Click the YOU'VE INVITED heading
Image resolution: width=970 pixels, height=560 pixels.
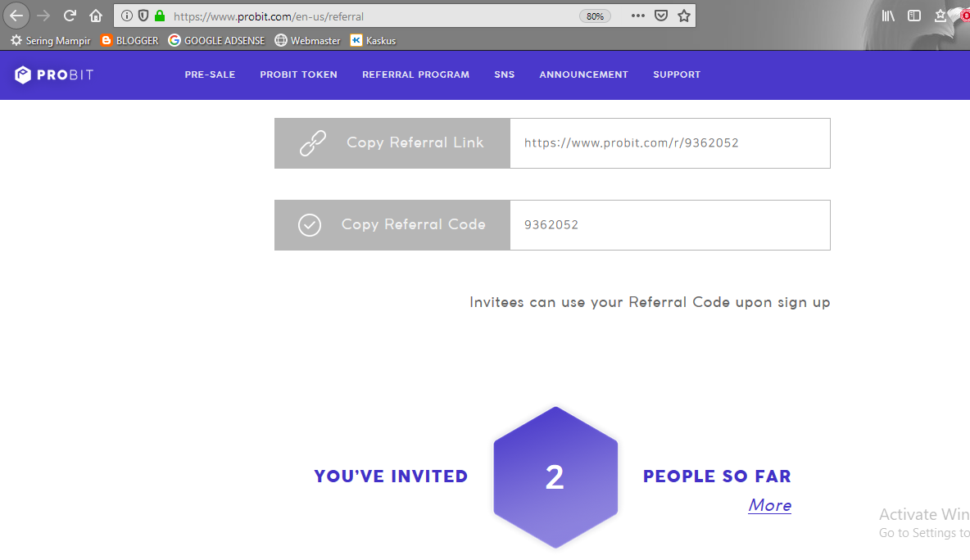(391, 476)
